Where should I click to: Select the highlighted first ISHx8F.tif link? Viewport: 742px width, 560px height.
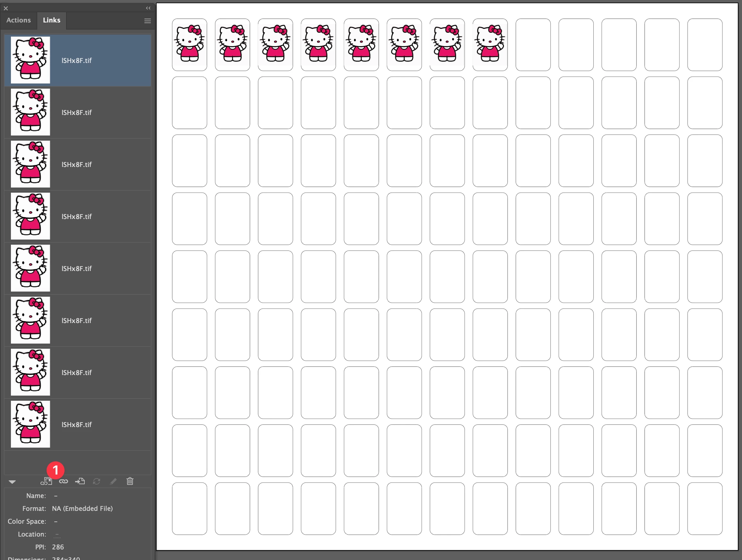coord(77,60)
